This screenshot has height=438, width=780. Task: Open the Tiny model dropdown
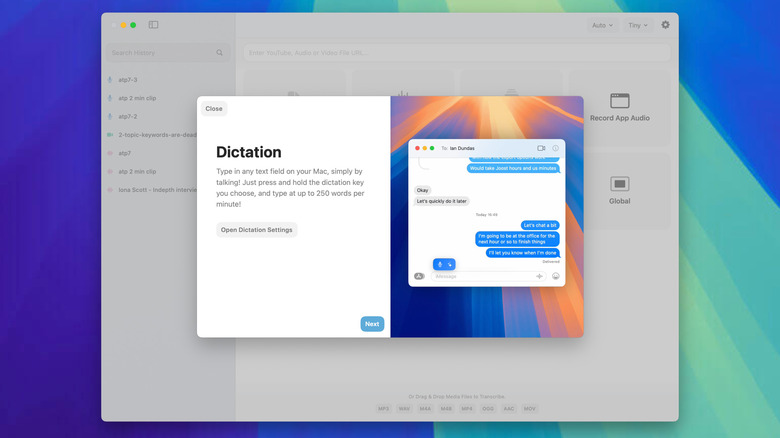coord(638,25)
